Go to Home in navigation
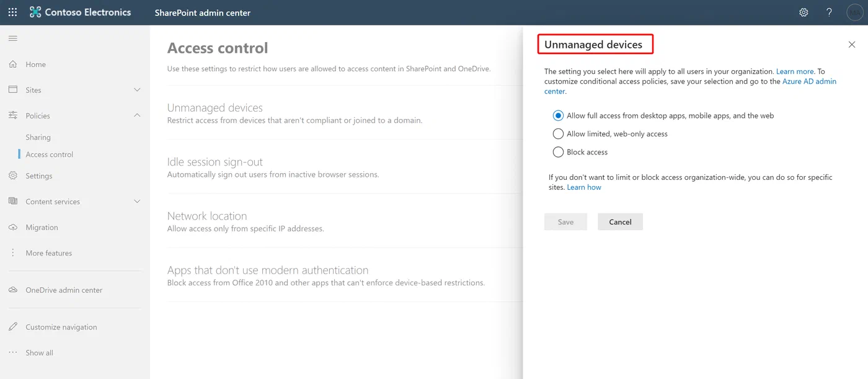This screenshot has width=868, height=379. [35, 65]
